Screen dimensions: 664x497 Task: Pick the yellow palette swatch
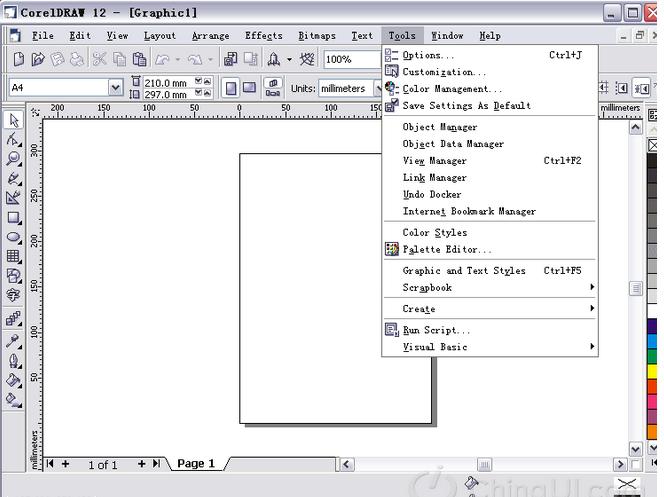tap(653, 371)
